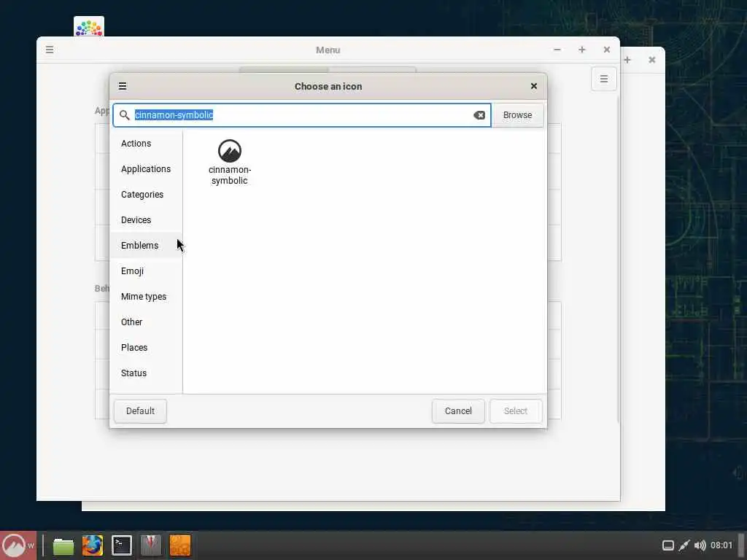
Task: Open the Choose an icon hamburger menu
Action: [123, 86]
